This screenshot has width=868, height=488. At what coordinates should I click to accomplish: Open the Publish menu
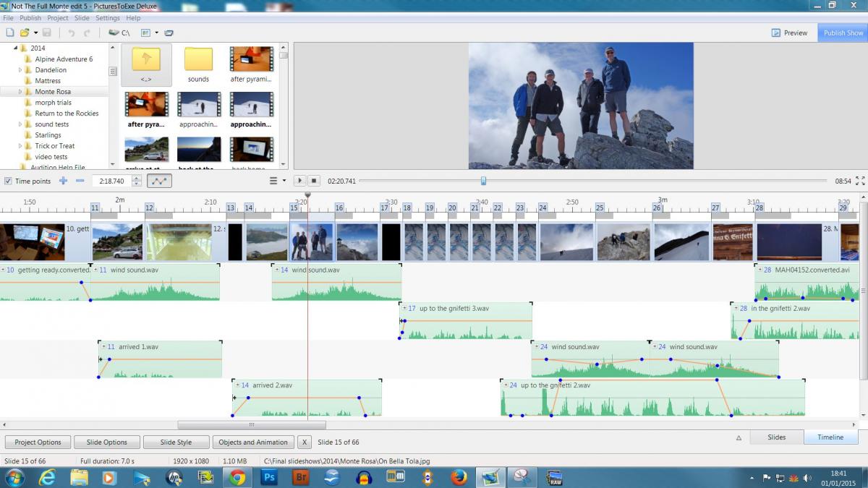tap(30, 17)
